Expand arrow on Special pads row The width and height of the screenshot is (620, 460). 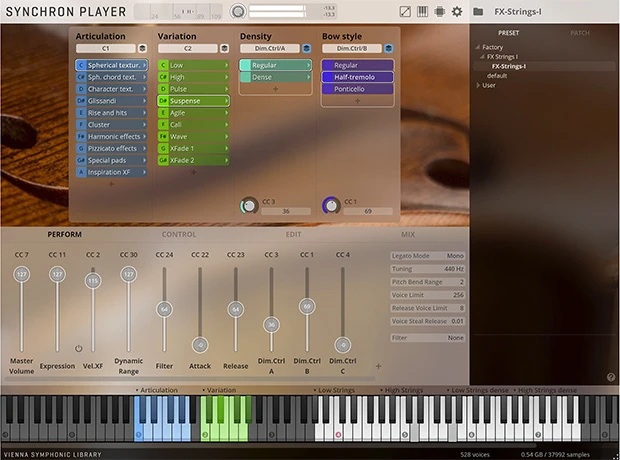pos(144,160)
